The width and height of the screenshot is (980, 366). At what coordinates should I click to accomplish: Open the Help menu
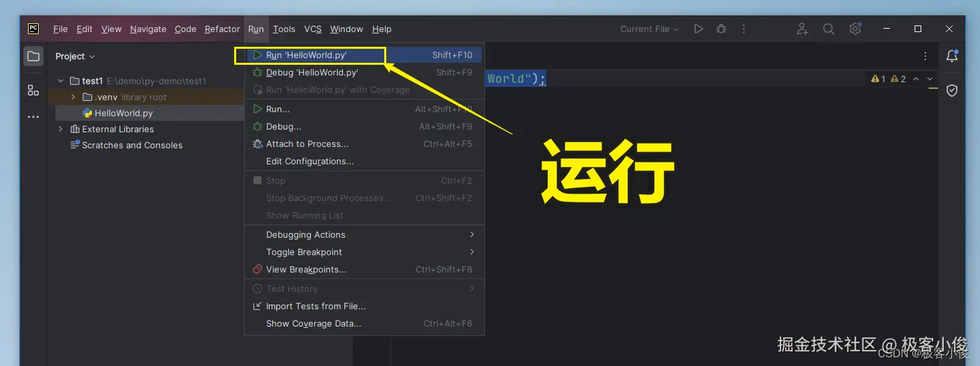tap(382, 29)
